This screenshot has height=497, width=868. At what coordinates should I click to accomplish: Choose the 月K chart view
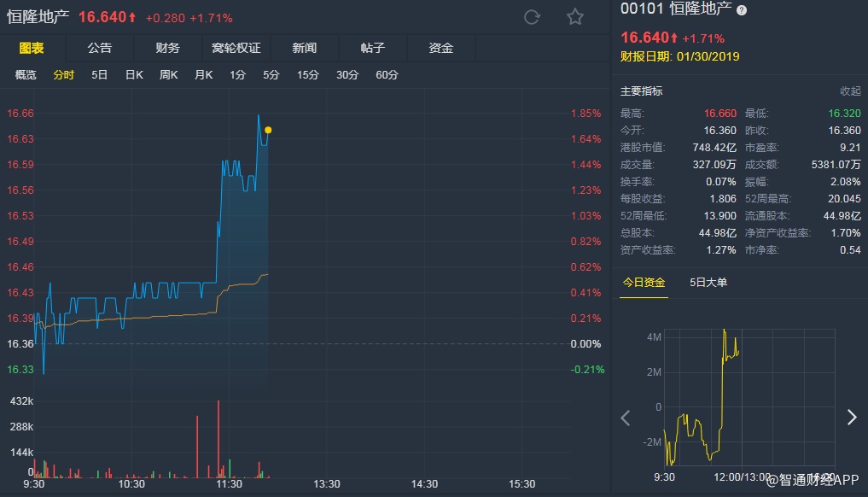[203, 75]
